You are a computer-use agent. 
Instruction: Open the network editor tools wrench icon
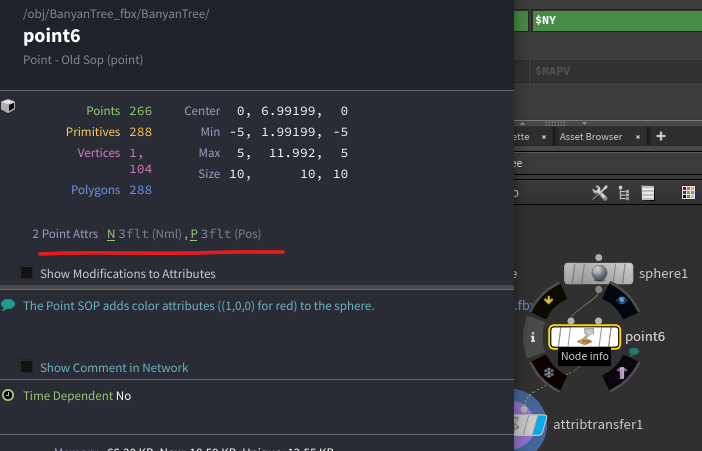tap(599, 193)
